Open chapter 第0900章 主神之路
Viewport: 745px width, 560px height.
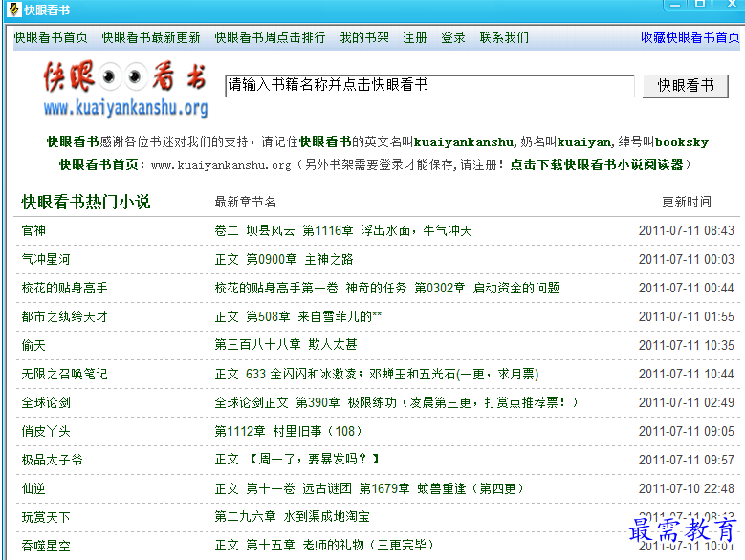click(284, 259)
